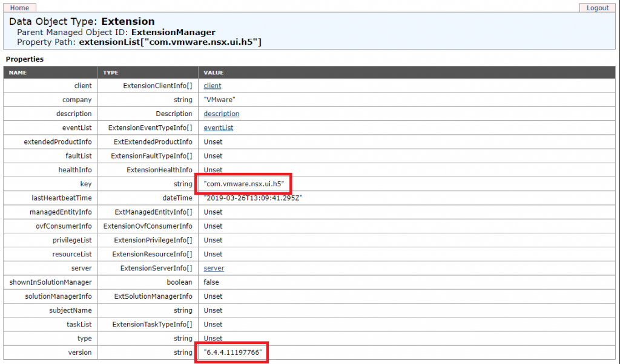This screenshot has width=620, height=364.
Task: Open the description Description link
Action: coord(221,114)
